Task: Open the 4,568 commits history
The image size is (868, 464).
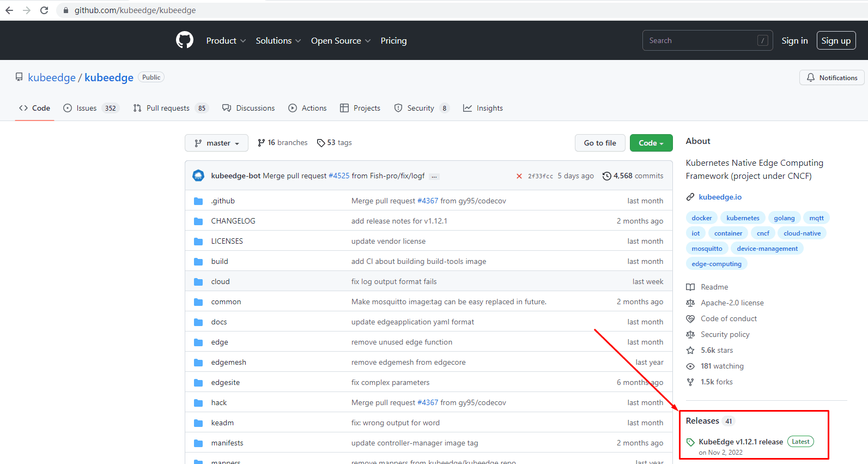Action: click(633, 176)
